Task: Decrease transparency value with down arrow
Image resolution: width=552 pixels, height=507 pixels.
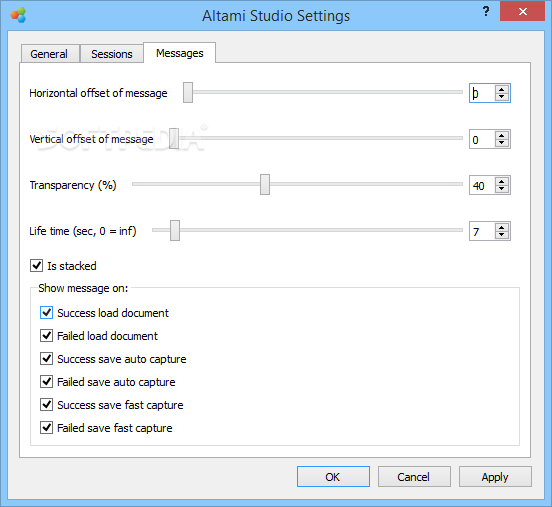Action: (x=502, y=189)
